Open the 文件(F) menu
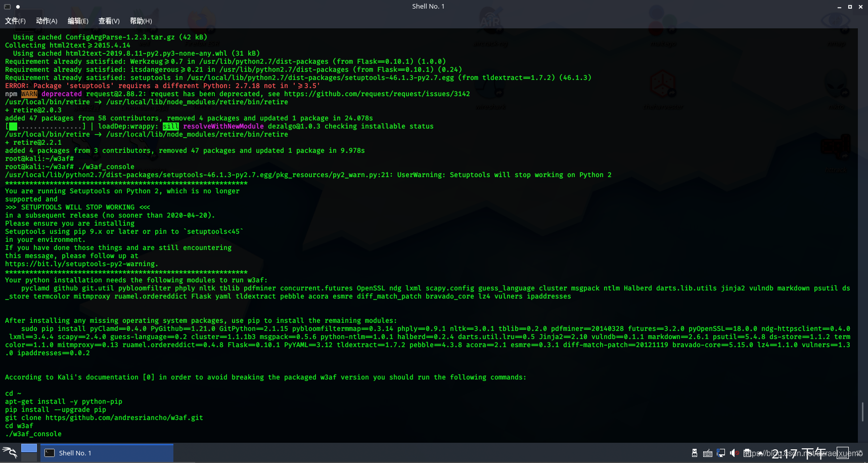This screenshot has height=463, width=868. point(15,21)
